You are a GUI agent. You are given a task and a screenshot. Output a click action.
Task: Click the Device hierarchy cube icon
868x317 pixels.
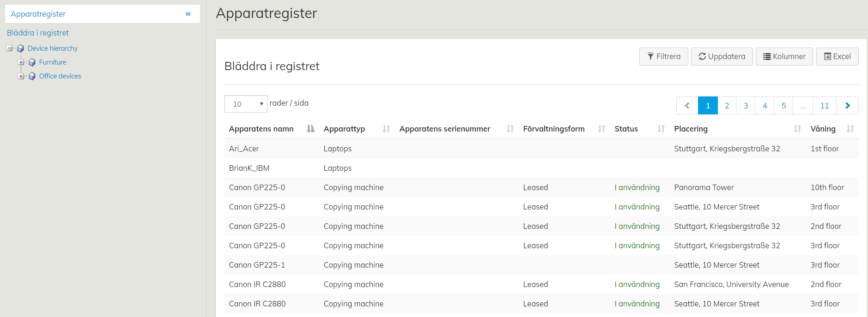tap(20, 48)
